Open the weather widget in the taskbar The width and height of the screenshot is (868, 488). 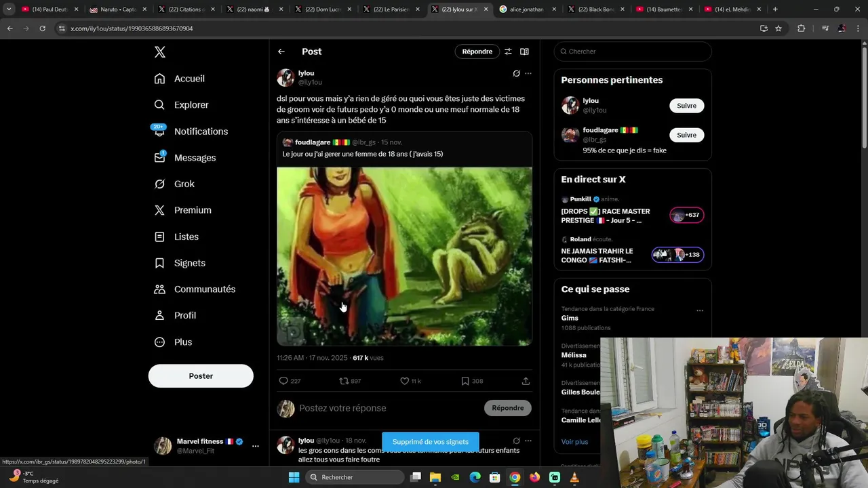(33, 477)
